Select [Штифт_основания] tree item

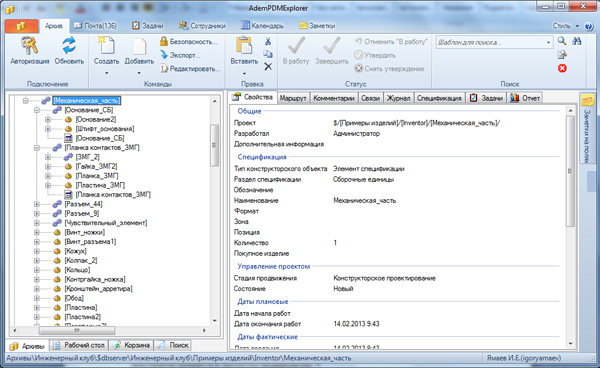click(104, 129)
